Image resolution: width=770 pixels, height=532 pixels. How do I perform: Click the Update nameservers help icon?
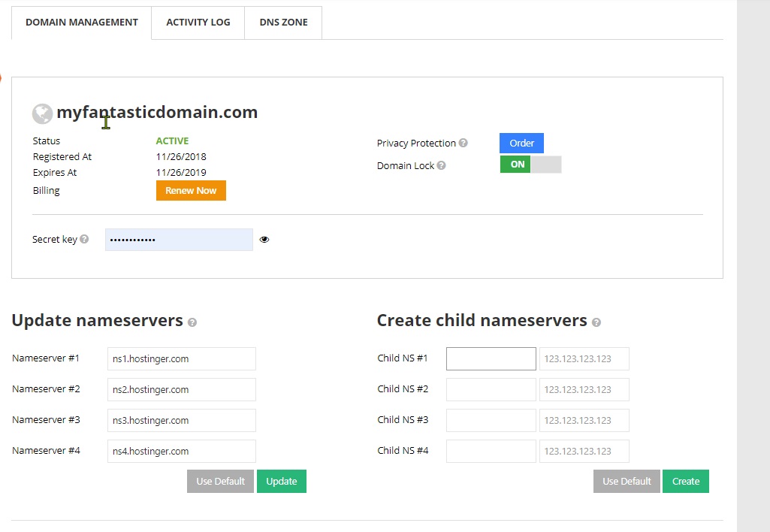tap(192, 322)
